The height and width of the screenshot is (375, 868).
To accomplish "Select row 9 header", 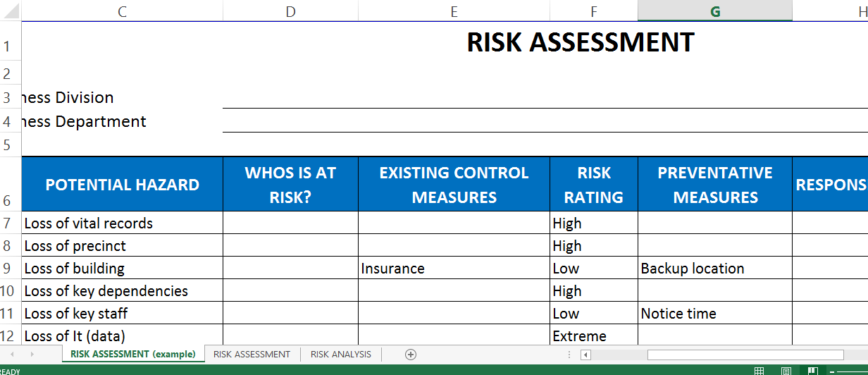I will tap(8, 269).
